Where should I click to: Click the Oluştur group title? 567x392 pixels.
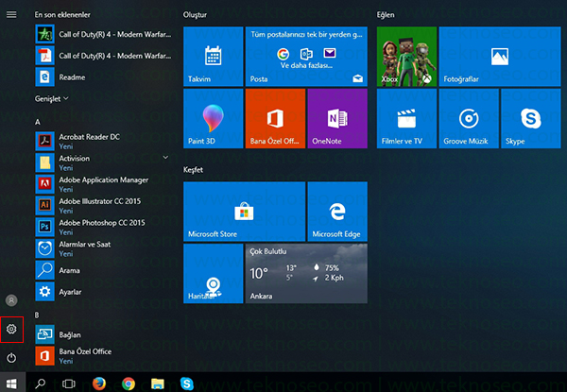point(195,15)
